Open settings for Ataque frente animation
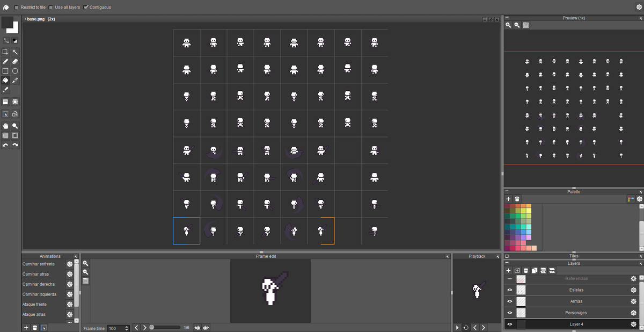 69,305
